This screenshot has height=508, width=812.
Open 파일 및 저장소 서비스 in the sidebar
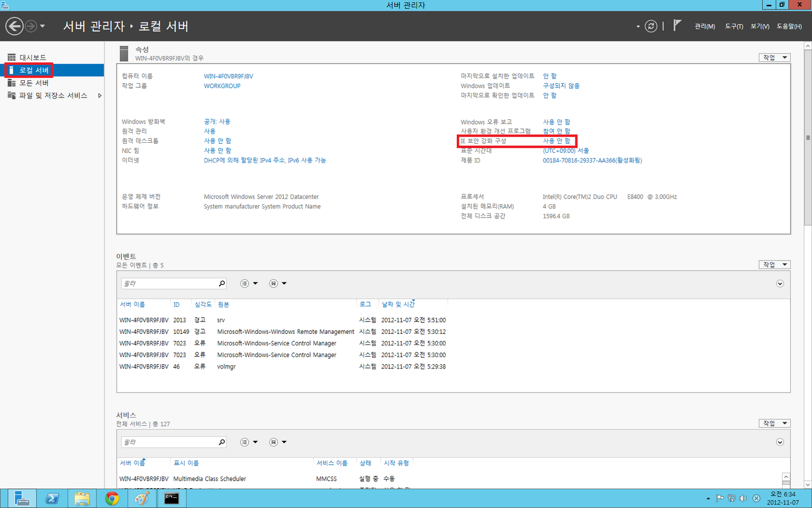click(52, 96)
